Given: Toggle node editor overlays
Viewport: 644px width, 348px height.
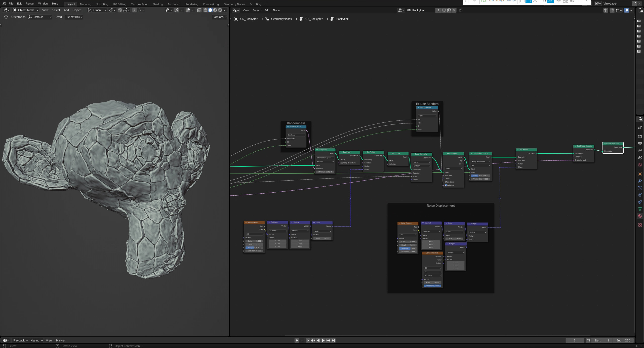Looking at the screenshot, I should [x=626, y=10].
